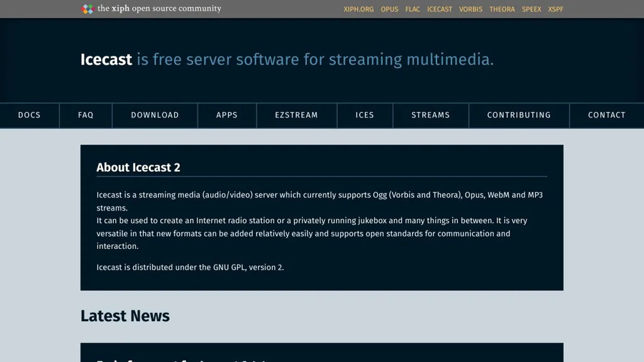644x362 pixels.
Task: Open the THEORA link
Action: (x=502, y=9)
